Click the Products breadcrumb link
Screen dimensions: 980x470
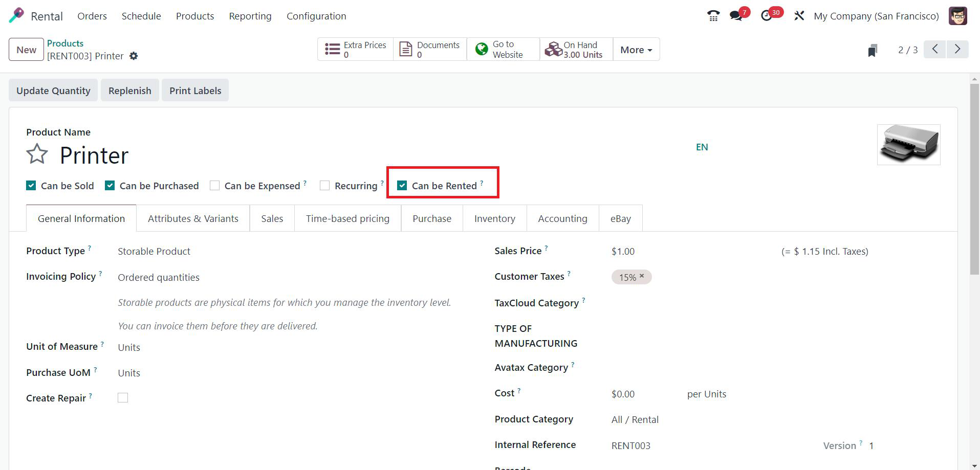point(65,43)
